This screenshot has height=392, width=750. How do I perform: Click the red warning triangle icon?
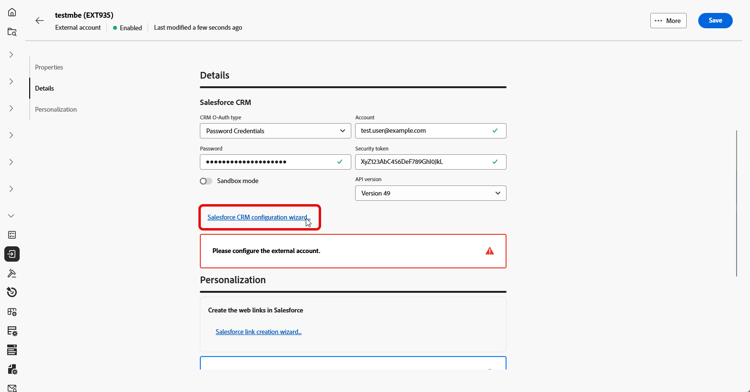click(489, 251)
